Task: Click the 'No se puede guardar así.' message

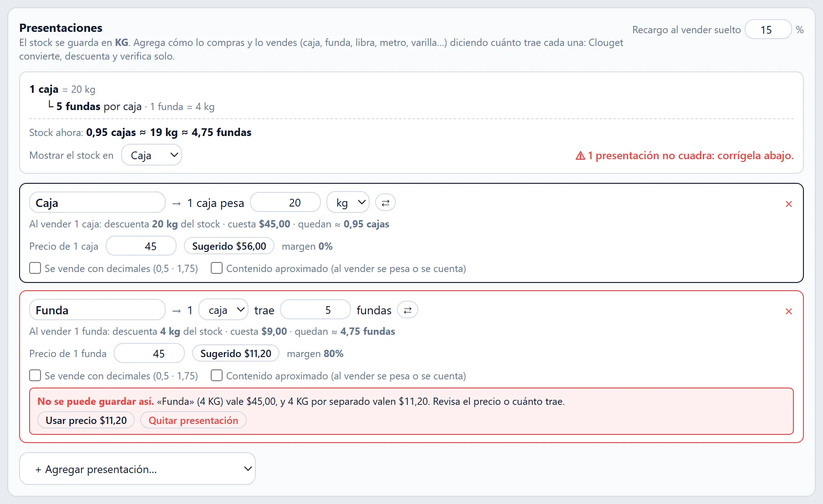Action: 96,401
